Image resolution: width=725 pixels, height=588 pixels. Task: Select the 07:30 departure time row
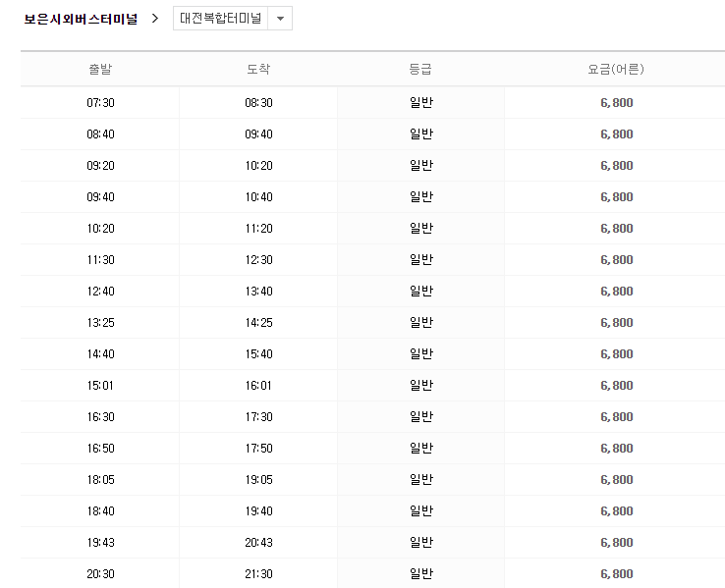click(x=100, y=102)
